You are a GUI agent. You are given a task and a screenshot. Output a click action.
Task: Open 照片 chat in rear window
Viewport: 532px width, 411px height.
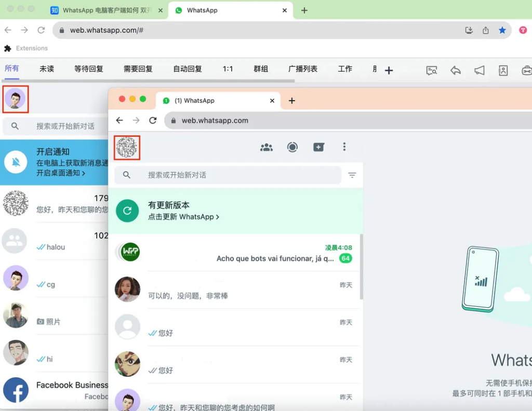point(54,316)
